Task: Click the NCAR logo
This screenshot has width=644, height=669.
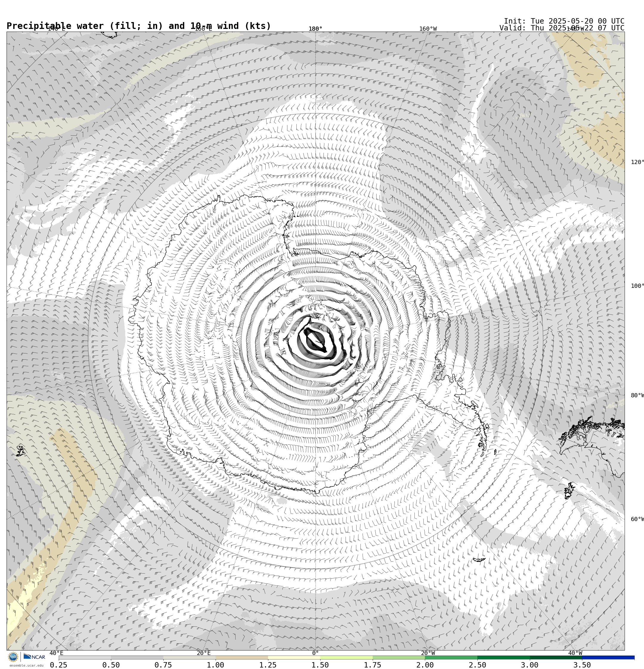Action: 34,657
